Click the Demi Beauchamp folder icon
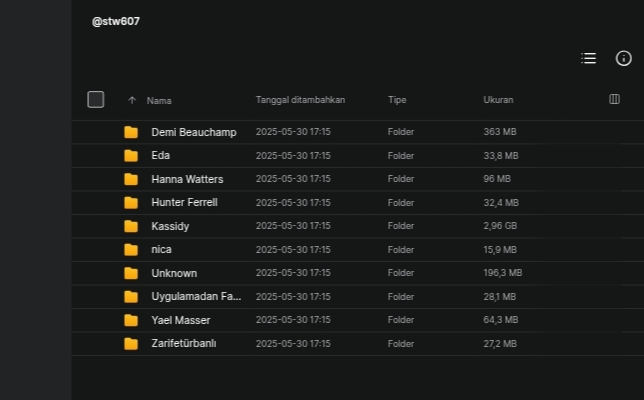644x400 pixels. pos(131,132)
